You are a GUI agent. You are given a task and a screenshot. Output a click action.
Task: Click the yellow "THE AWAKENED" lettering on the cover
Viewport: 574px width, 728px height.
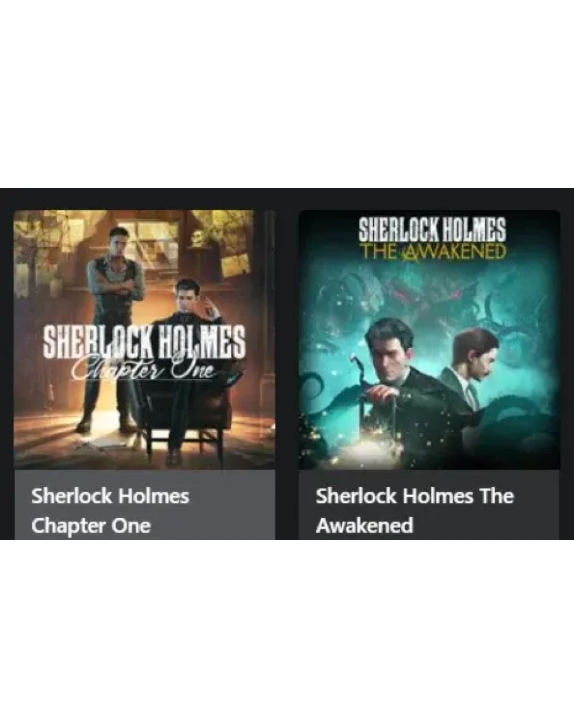pyautogui.click(x=433, y=251)
